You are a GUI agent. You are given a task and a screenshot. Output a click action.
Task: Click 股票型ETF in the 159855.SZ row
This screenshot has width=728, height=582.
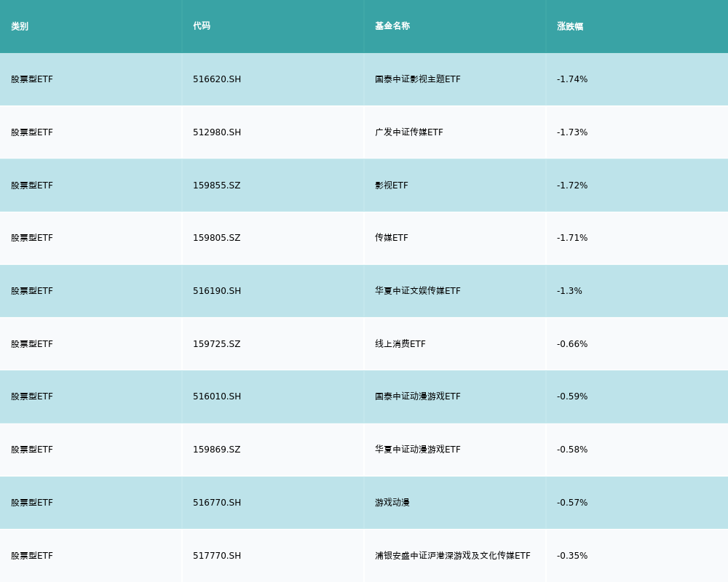pyautogui.click(x=32, y=186)
